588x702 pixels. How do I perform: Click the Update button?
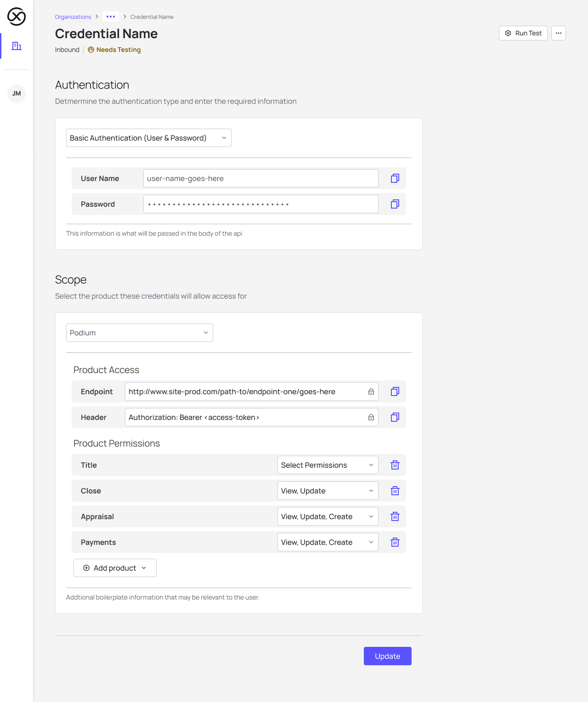(388, 656)
